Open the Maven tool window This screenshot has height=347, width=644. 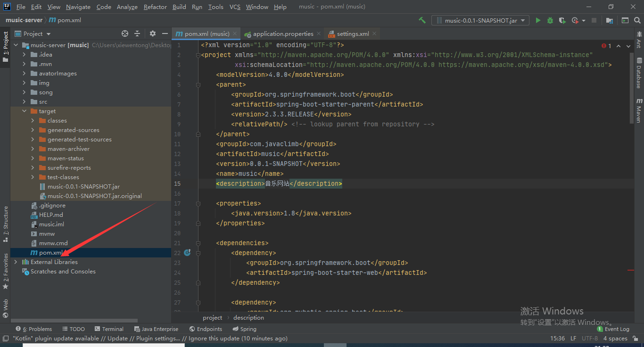coord(639,110)
